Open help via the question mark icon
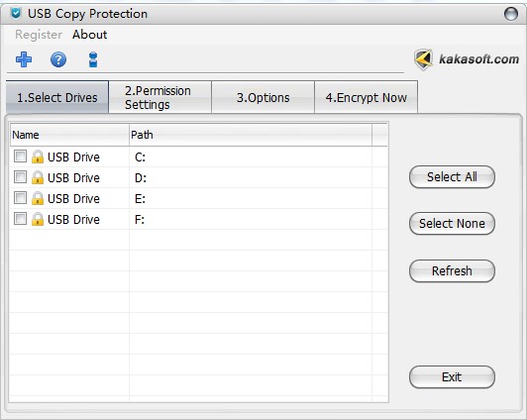The height and width of the screenshot is (420, 527). pyautogui.click(x=58, y=60)
